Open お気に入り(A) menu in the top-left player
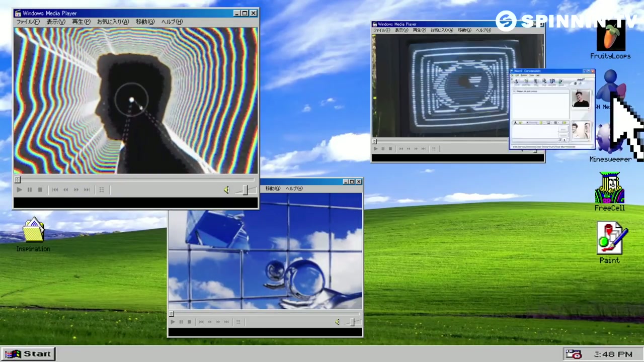The width and height of the screenshot is (644, 362). [x=113, y=22]
